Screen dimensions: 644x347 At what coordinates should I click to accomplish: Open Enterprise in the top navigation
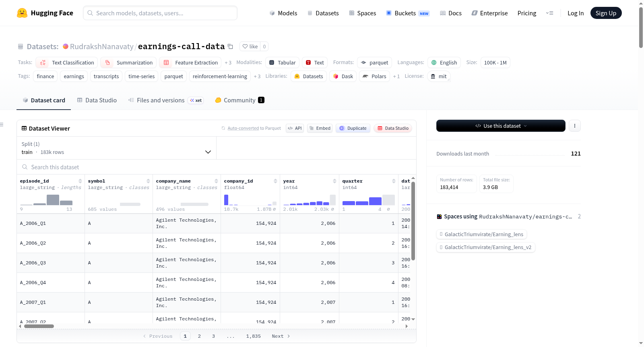click(x=489, y=13)
